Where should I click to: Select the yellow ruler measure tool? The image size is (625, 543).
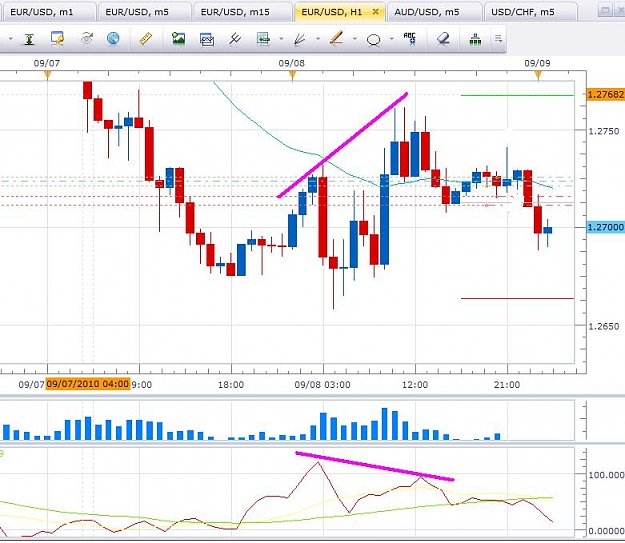(x=145, y=39)
